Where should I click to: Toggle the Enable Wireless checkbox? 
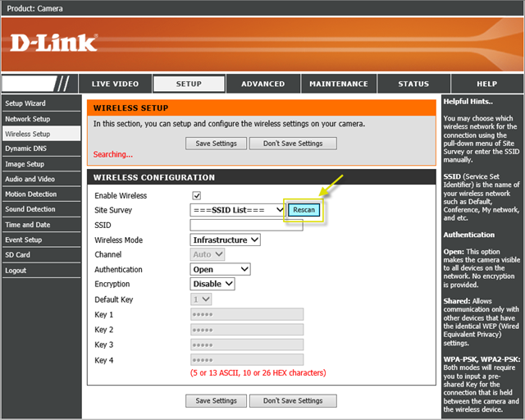click(196, 195)
